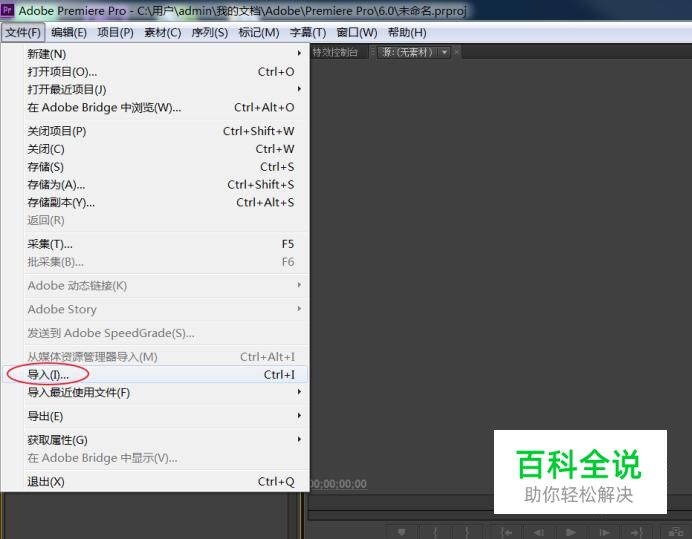
Task: Click the mark out point brace button
Action: [467, 532]
